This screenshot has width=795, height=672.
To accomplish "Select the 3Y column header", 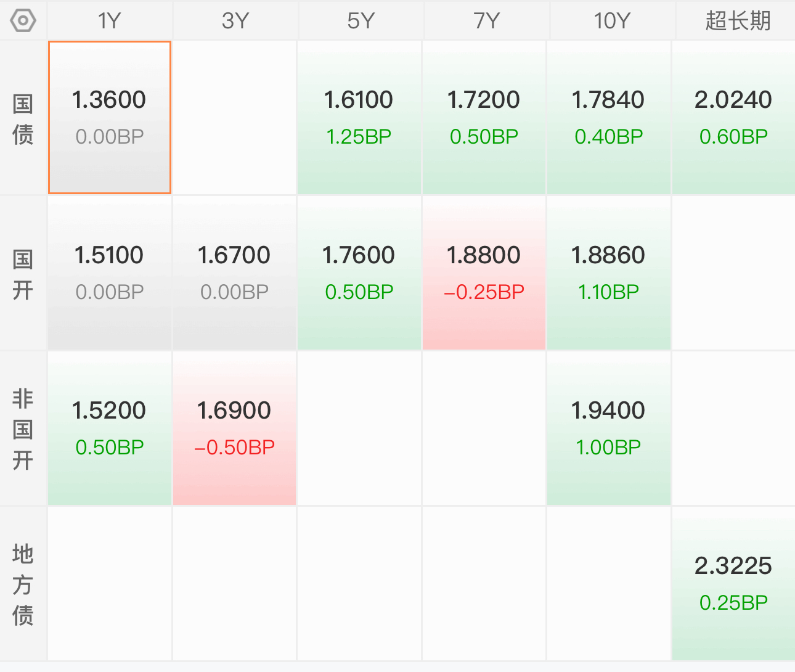I will [x=235, y=21].
